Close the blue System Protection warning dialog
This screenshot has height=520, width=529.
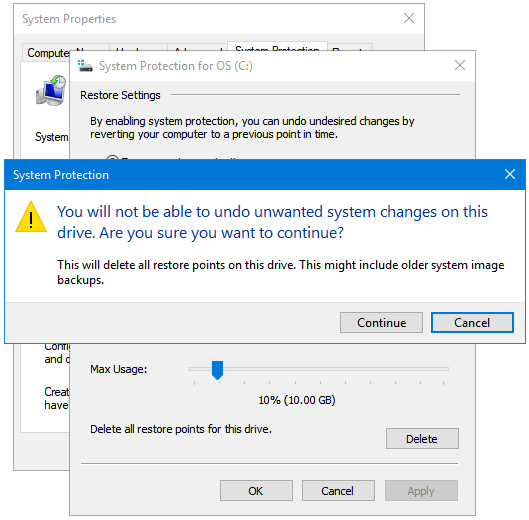509,174
